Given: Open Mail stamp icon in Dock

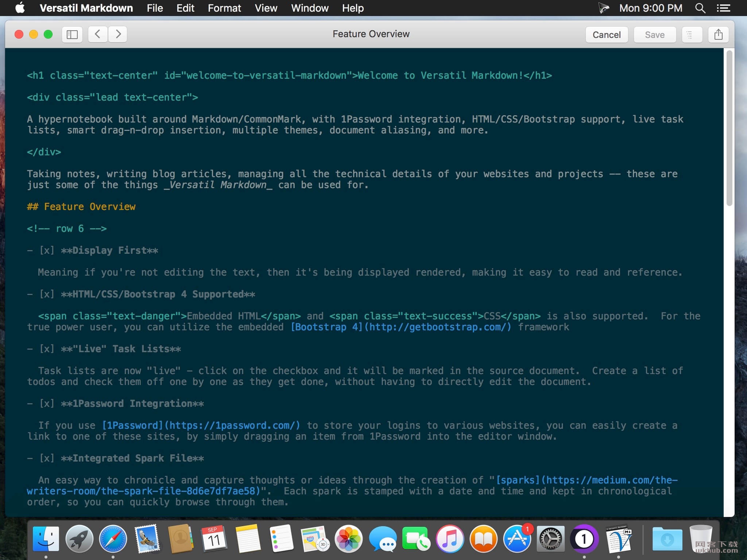Looking at the screenshot, I should tap(147, 539).
